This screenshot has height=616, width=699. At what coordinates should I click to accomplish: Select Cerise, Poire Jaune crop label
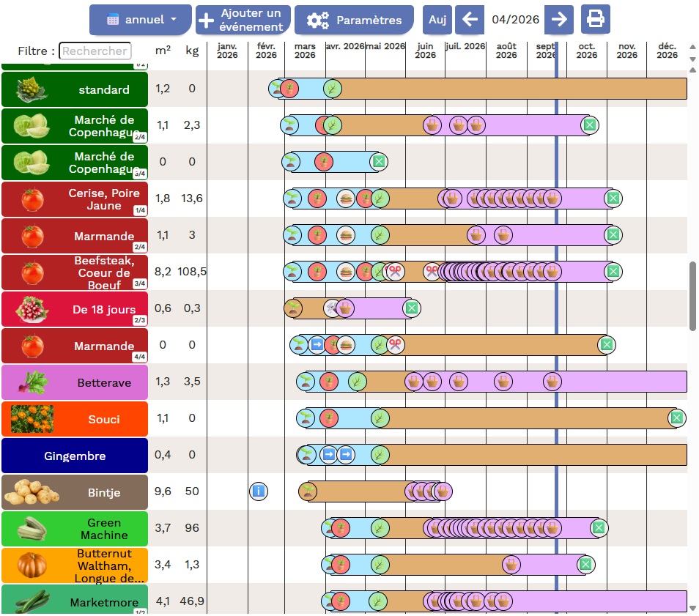coord(75,199)
